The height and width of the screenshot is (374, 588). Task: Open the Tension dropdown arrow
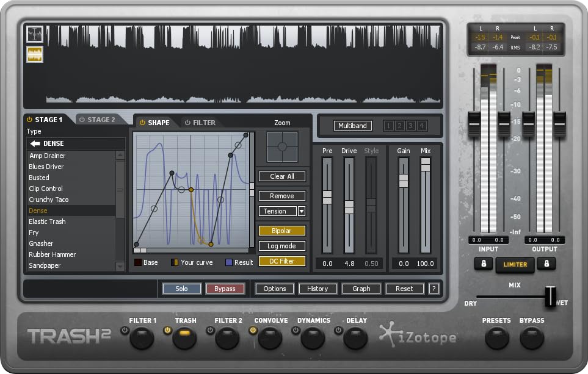click(302, 211)
